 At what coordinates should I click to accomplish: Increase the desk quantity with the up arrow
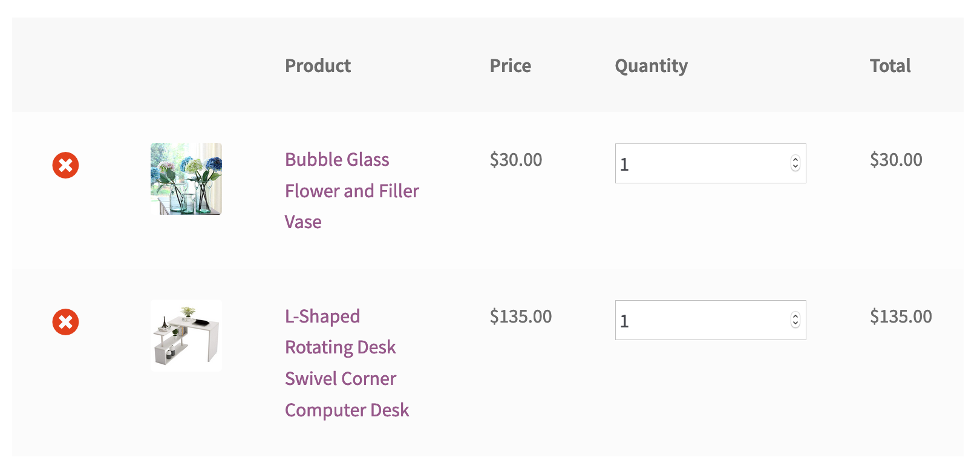797,316
